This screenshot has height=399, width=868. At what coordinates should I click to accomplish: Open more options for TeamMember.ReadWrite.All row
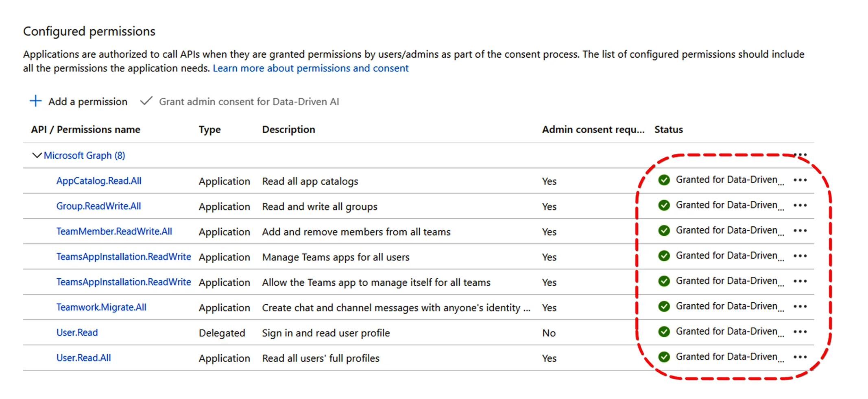pyautogui.click(x=800, y=230)
